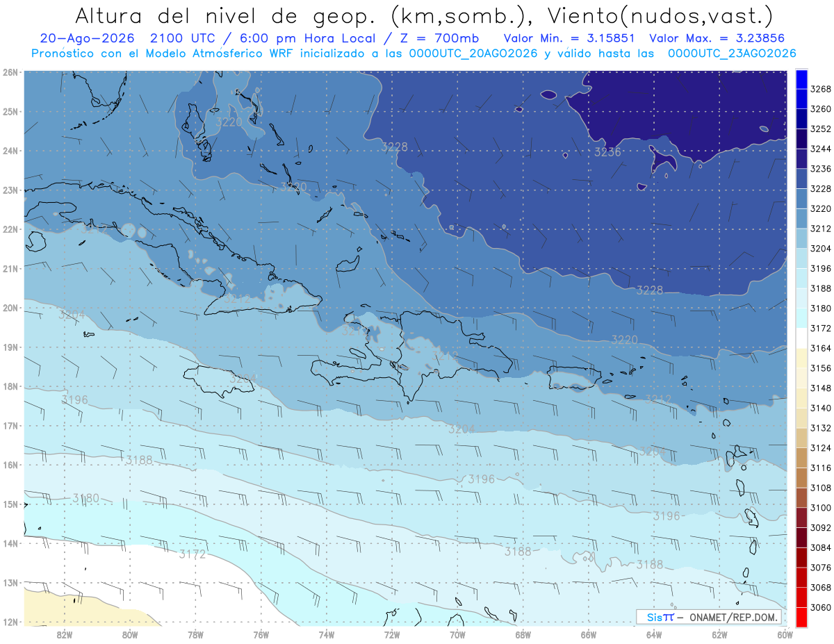Screen dimensions: 834x644
Task: Click the 3252 colorbar scale value
Action: [821, 129]
